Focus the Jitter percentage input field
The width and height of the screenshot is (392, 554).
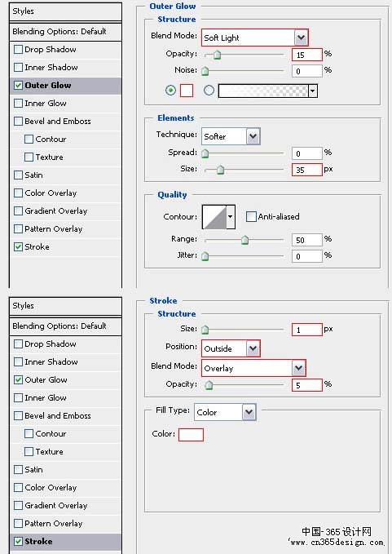pyautogui.click(x=307, y=256)
